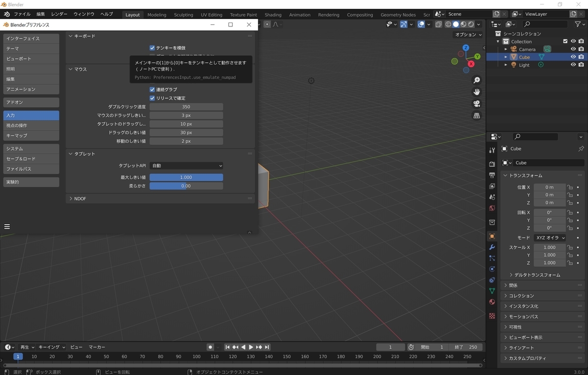Screen dimensions: 588x375
Task: Open the Particle properties tab icon
Action: pyautogui.click(x=492, y=258)
